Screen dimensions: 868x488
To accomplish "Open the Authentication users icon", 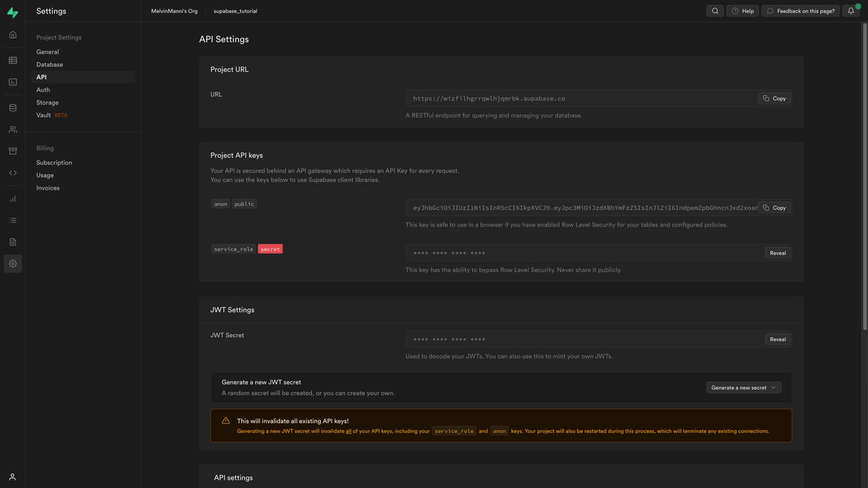I will pyautogui.click(x=13, y=129).
